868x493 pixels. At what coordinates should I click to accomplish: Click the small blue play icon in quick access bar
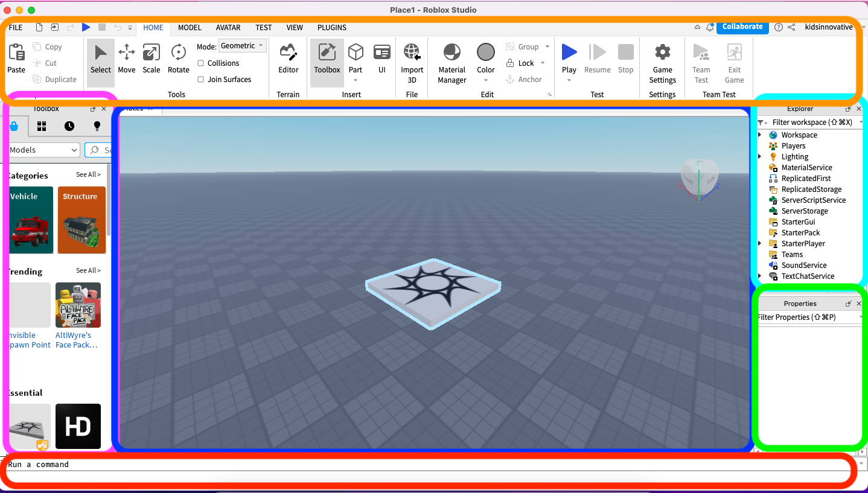[x=86, y=27]
